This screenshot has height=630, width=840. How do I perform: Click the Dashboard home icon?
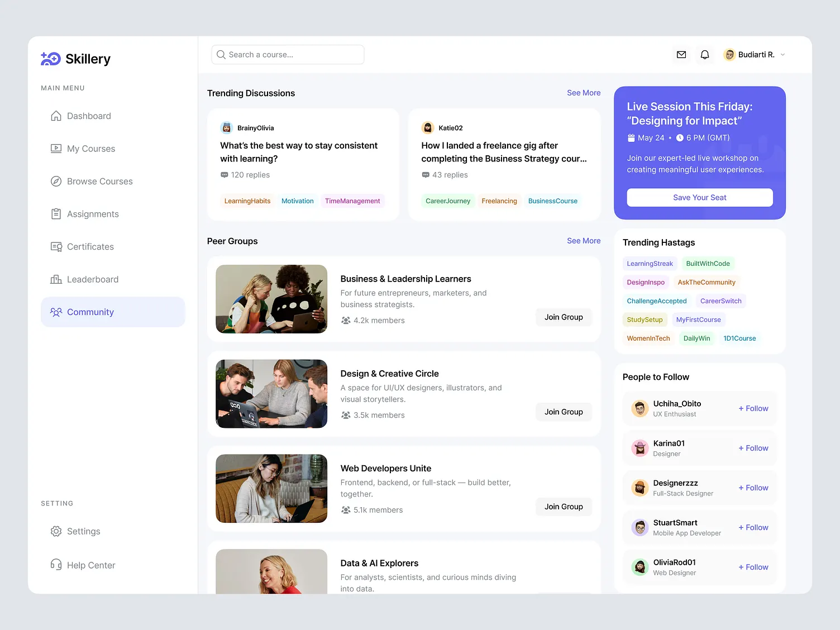(56, 116)
